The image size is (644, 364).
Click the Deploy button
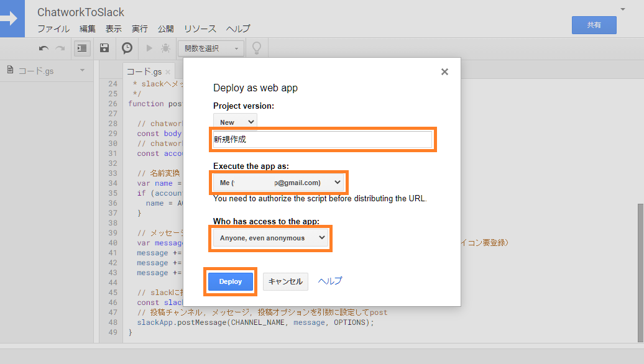[x=230, y=281]
